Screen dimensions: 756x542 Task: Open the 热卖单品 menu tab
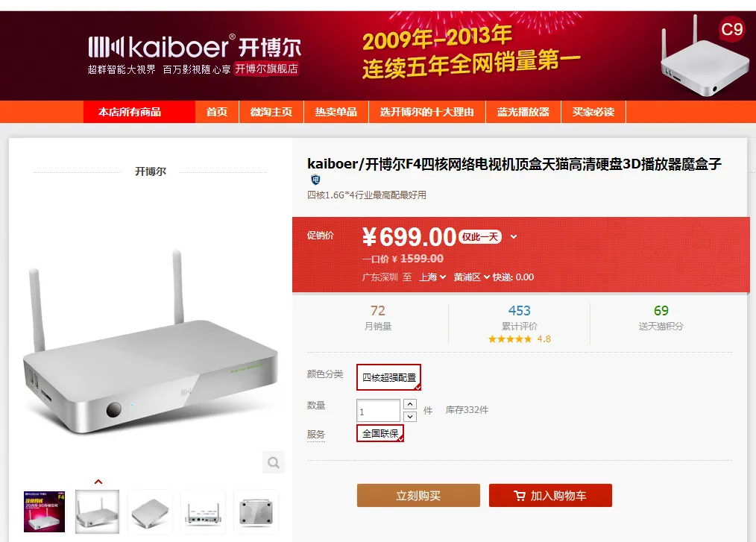(x=336, y=112)
